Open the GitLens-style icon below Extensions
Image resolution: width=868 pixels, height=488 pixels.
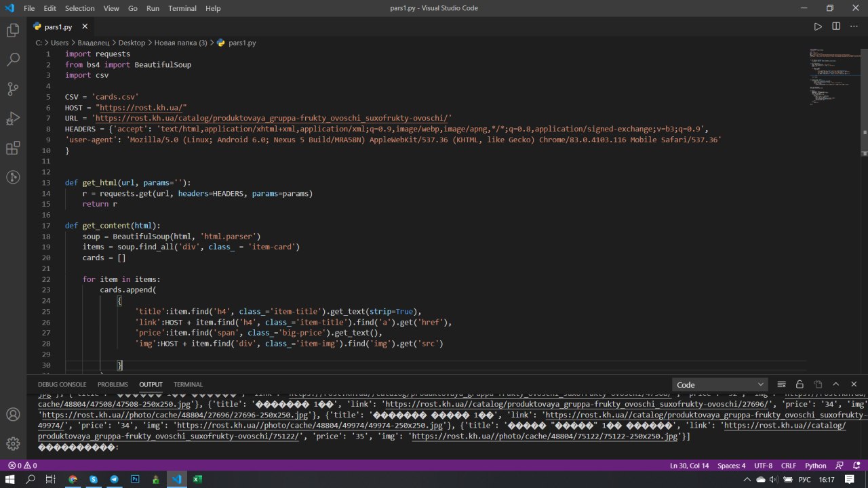tap(13, 177)
